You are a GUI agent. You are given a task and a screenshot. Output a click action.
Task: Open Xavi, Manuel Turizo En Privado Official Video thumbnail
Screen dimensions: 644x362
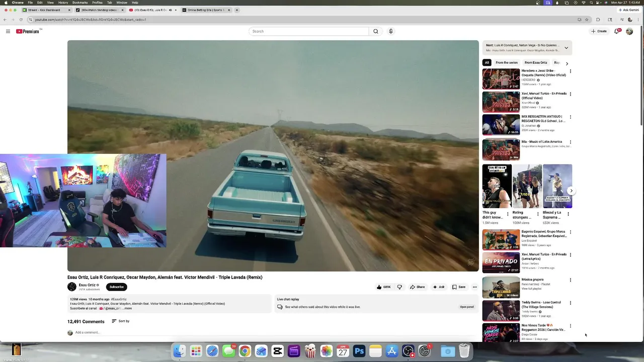[x=501, y=102]
